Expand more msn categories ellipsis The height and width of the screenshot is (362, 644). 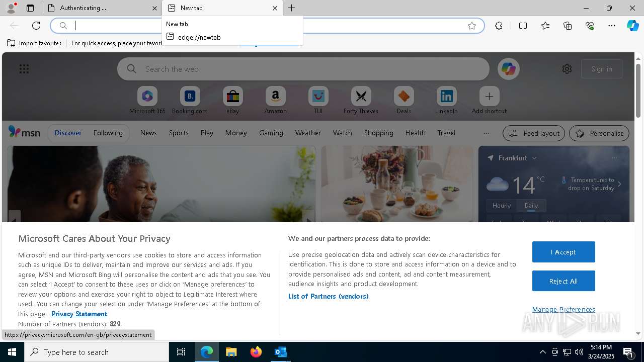(x=486, y=133)
